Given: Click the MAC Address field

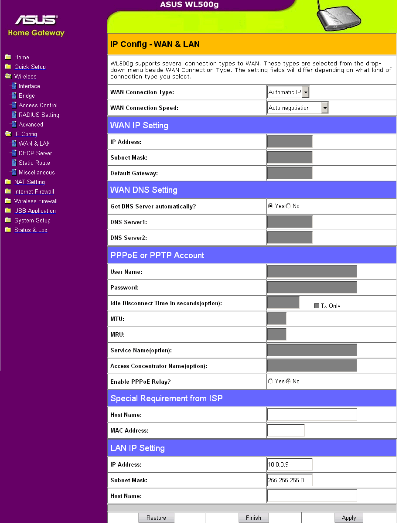Looking at the screenshot, I should coord(286,430).
